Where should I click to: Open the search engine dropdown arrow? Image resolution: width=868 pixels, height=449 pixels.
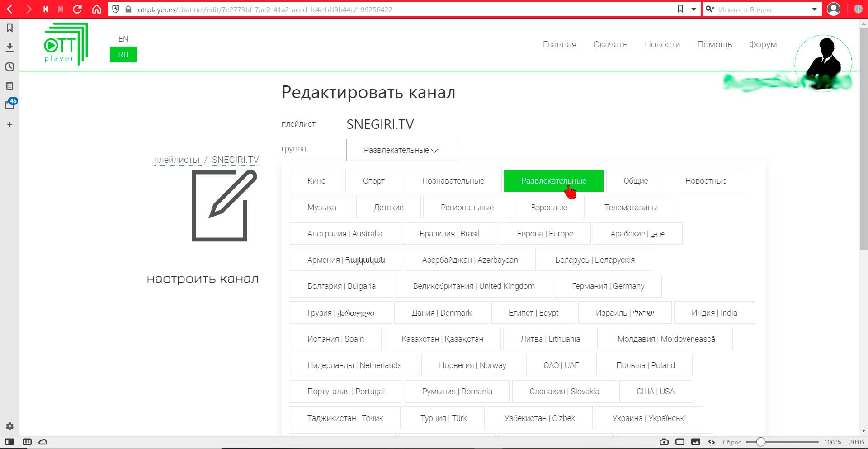pos(814,9)
